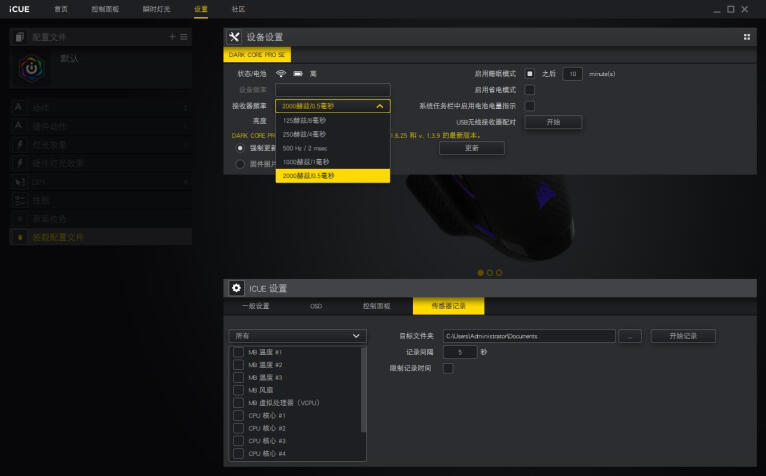Switch to the OSD tab
This screenshot has width=766, height=476.
[315, 306]
